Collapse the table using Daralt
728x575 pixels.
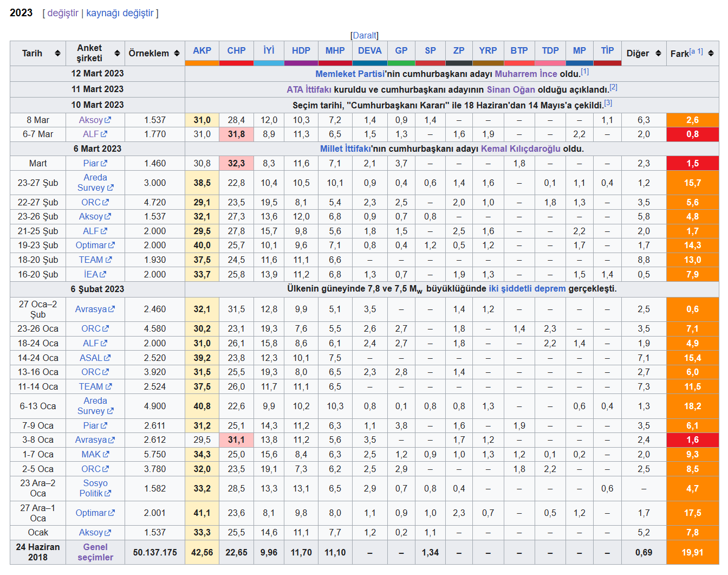(365, 35)
